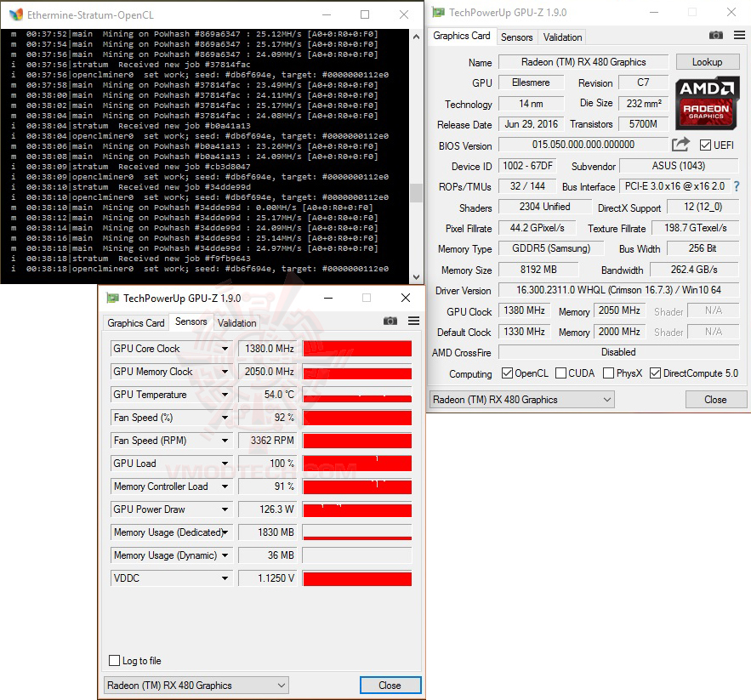This screenshot has width=751, height=700.
Task: Click the GPU Power Draw history graph
Action: [x=357, y=509]
